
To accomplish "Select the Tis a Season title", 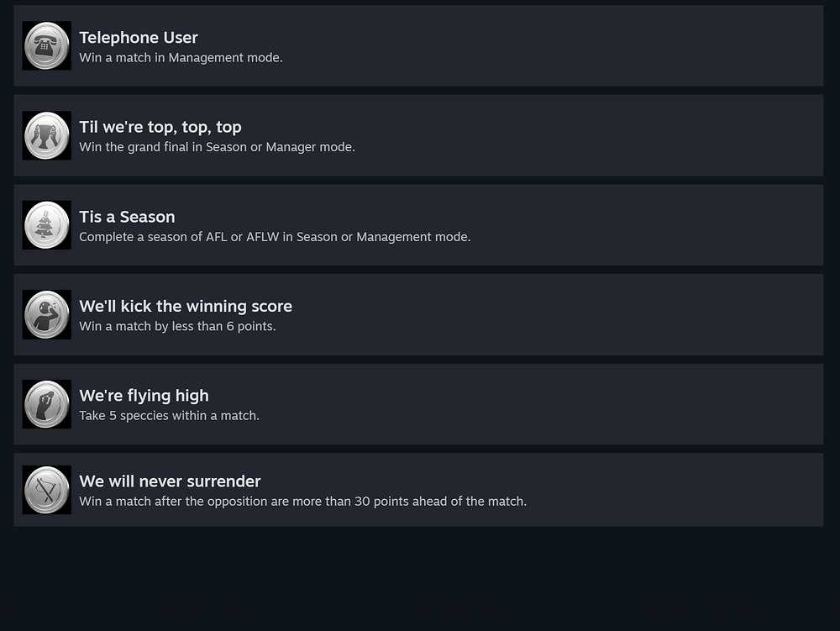I will 127,217.
